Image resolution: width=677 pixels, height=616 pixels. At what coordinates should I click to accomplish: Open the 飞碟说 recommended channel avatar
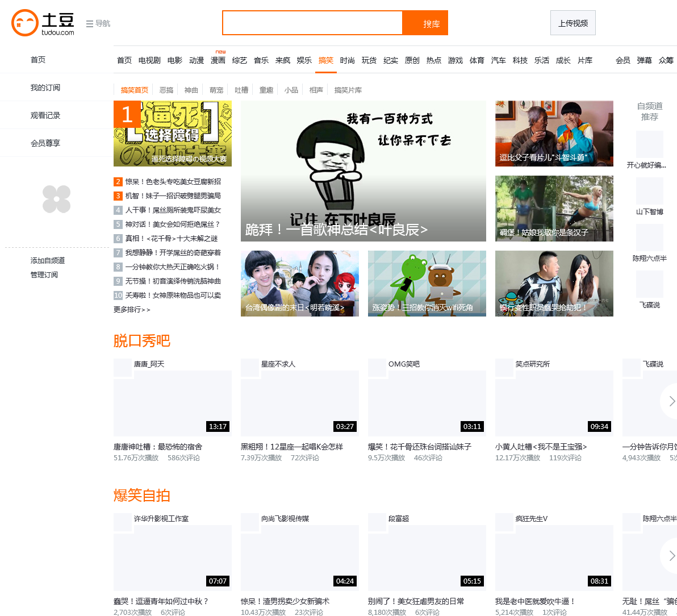[649, 284]
